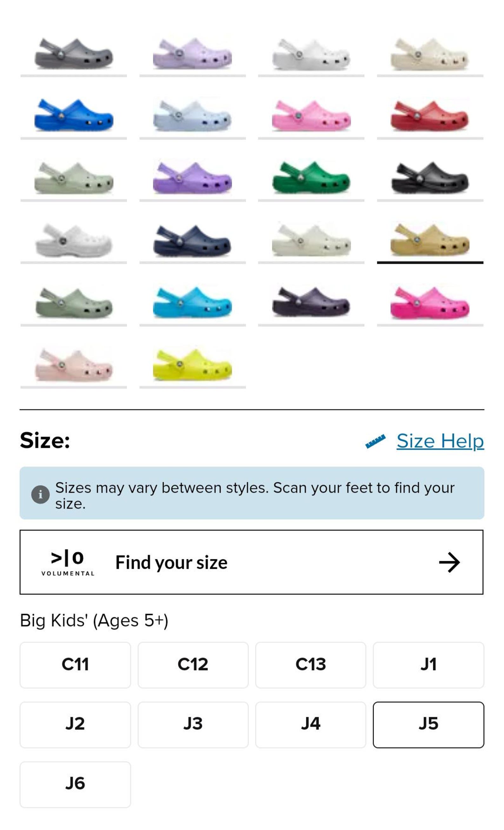The width and height of the screenshot is (504, 830).
Task: Select size J3
Action: (193, 725)
